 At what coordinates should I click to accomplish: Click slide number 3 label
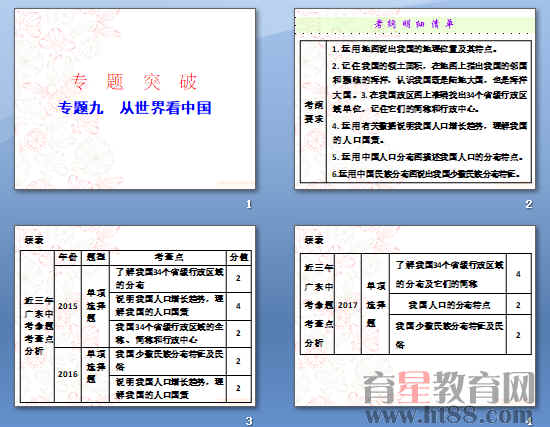pos(249,421)
